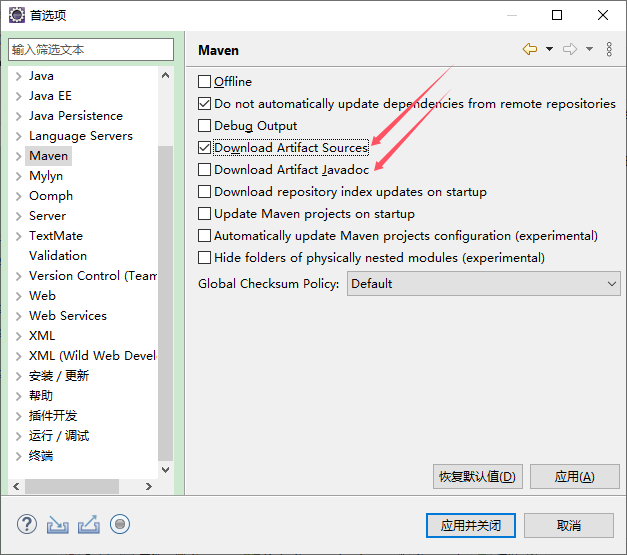Image resolution: width=627 pixels, height=555 pixels.
Task: Enable Download Artifact Javadoc checkbox
Action: (x=205, y=170)
